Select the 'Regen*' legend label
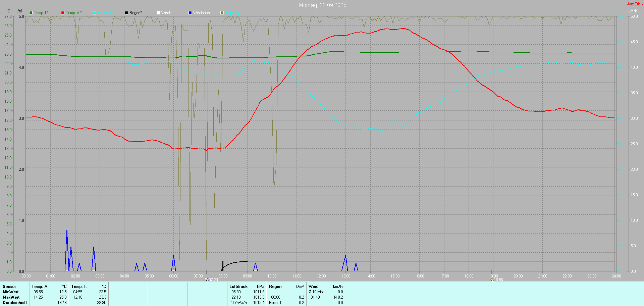This screenshot has height=306, width=644. pyautogui.click(x=136, y=13)
